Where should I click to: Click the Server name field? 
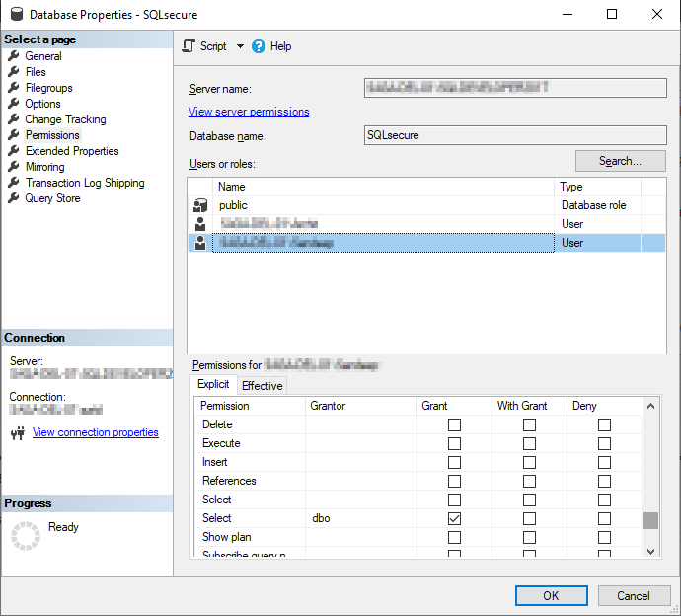click(x=515, y=88)
